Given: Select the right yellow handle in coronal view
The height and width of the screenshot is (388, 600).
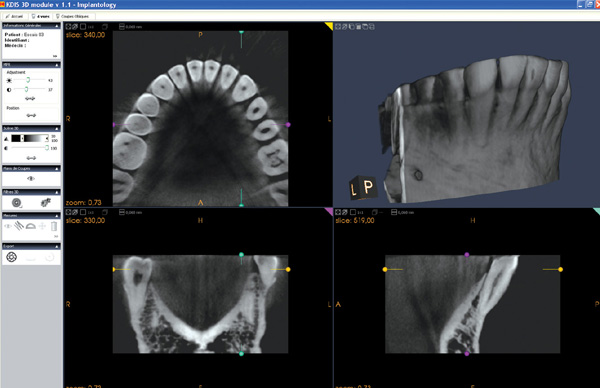Looking at the screenshot, I should [x=288, y=269].
